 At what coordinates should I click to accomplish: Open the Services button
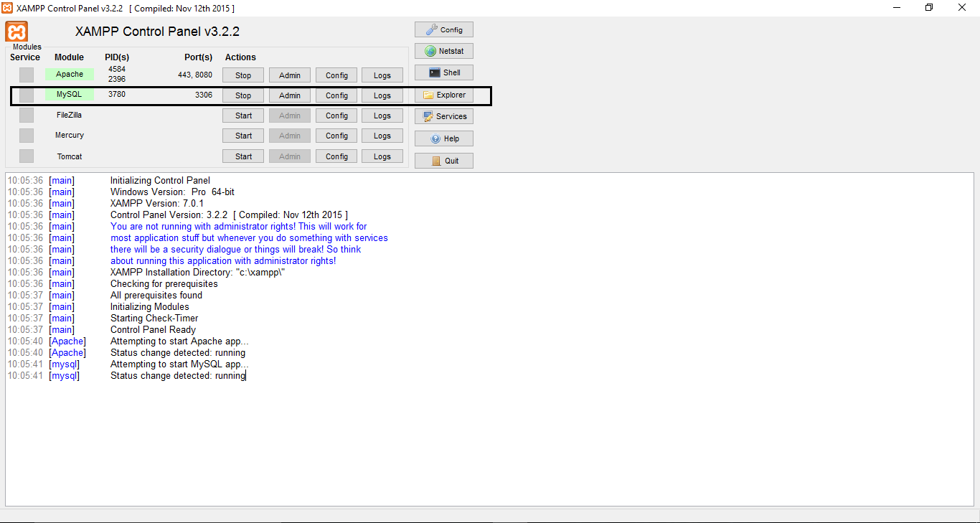[x=444, y=116]
